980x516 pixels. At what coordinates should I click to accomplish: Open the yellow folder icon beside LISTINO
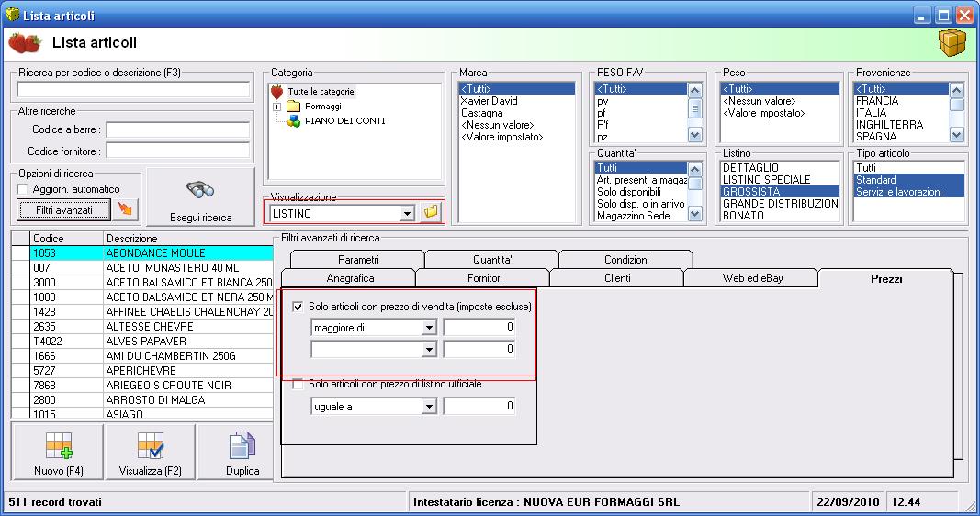[x=431, y=212]
